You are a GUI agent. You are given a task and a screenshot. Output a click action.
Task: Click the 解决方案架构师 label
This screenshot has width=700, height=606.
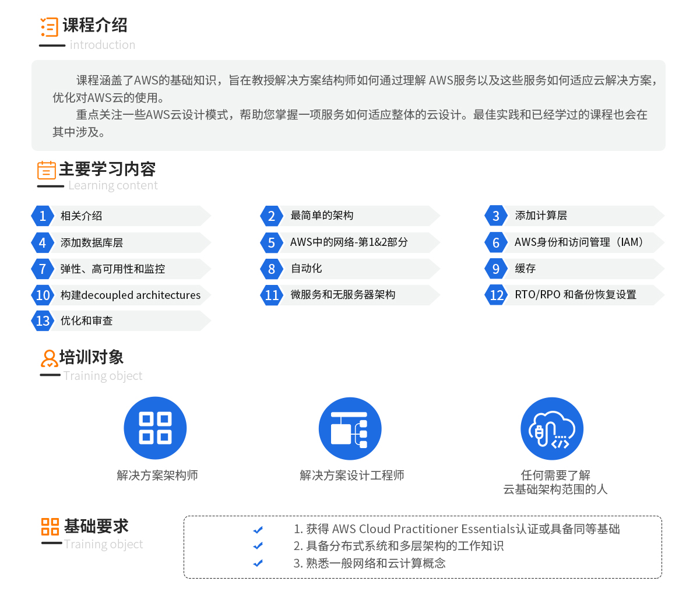pyautogui.click(x=157, y=475)
